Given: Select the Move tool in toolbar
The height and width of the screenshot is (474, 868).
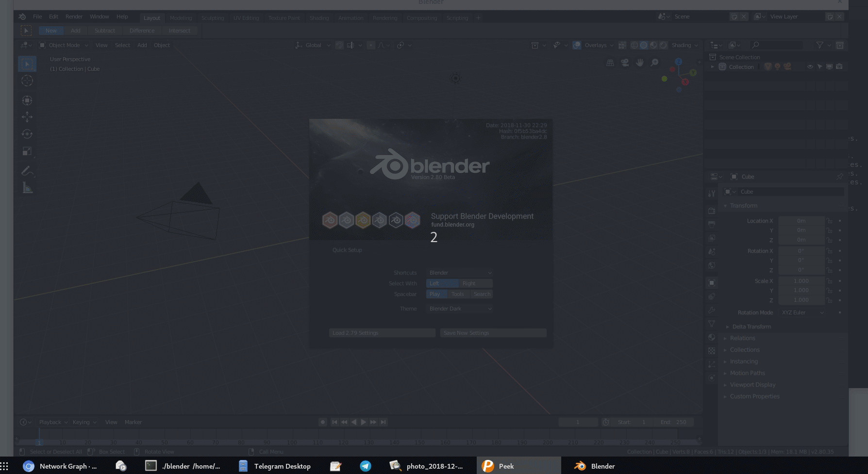Looking at the screenshot, I should pyautogui.click(x=27, y=117).
